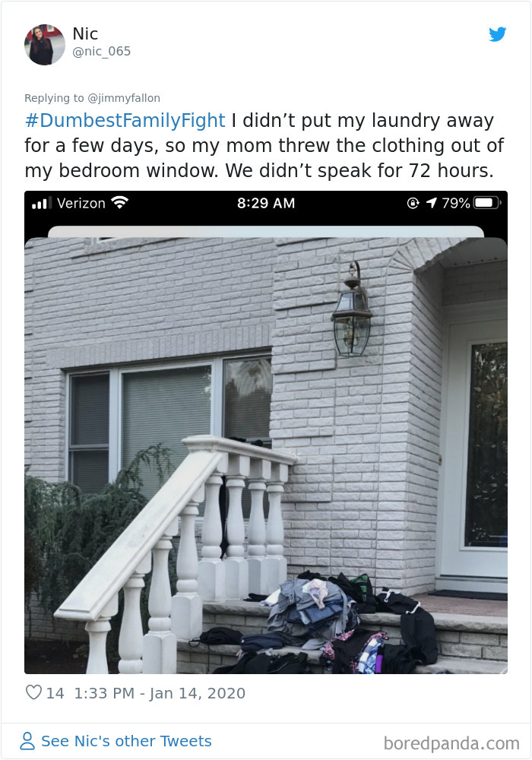The height and width of the screenshot is (760, 532).
Task: Click the 14 likes count
Action: 55,693
